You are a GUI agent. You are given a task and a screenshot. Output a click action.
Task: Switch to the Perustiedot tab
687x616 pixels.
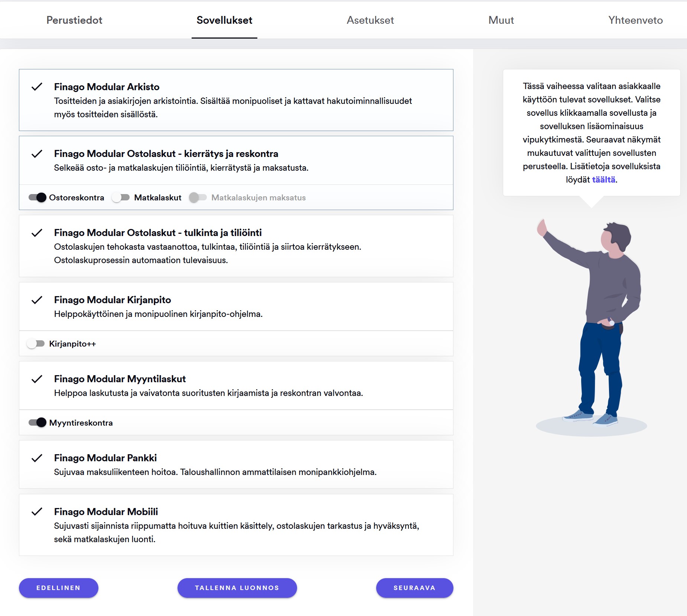click(x=74, y=20)
